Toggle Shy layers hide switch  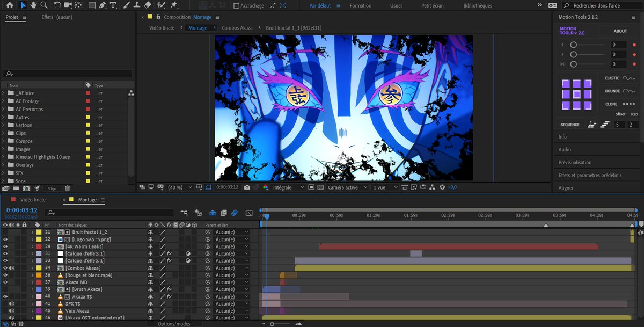click(x=212, y=213)
